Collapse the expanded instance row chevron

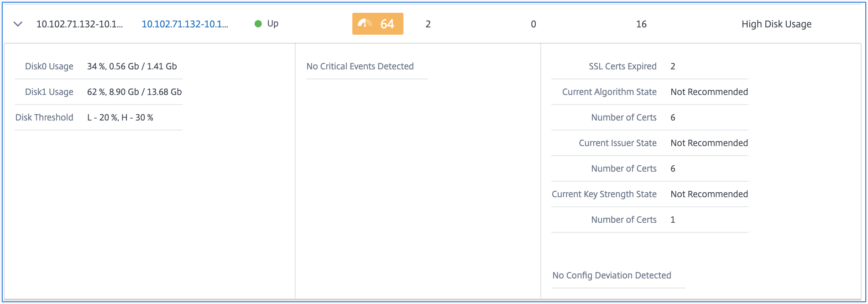(18, 24)
